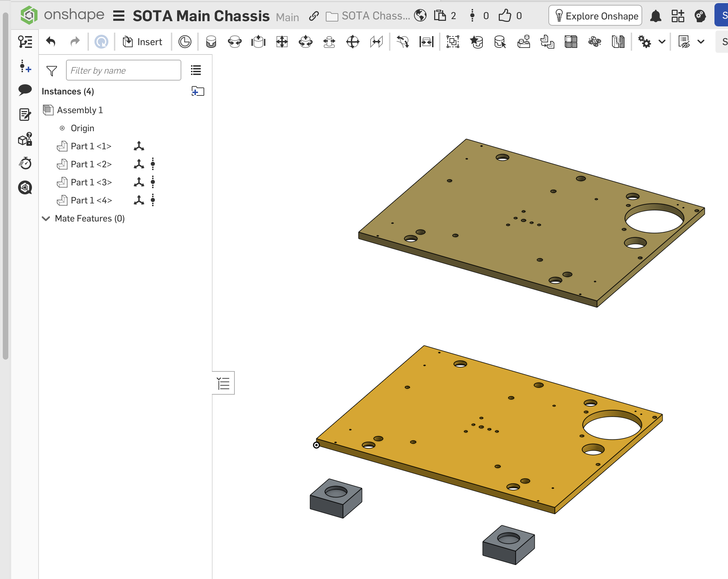This screenshot has width=728, height=579.
Task: Toggle the instance list view mode
Action: pos(196,70)
